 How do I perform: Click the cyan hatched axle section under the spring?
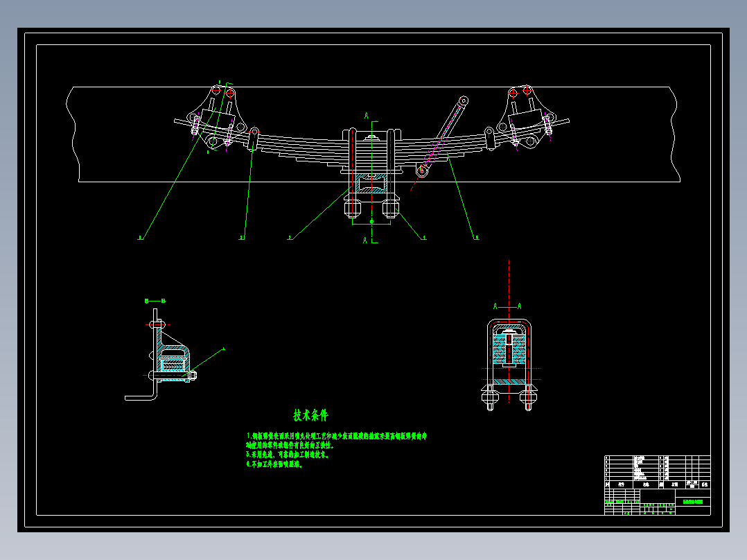click(x=371, y=184)
